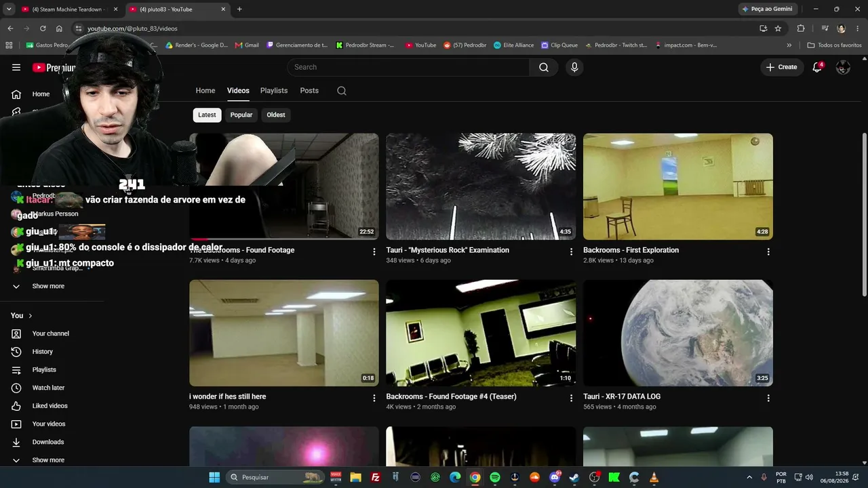Viewport: 868px width, 488px height.
Task: Go back using the browser back arrow
Action: [x=10, y=28]
